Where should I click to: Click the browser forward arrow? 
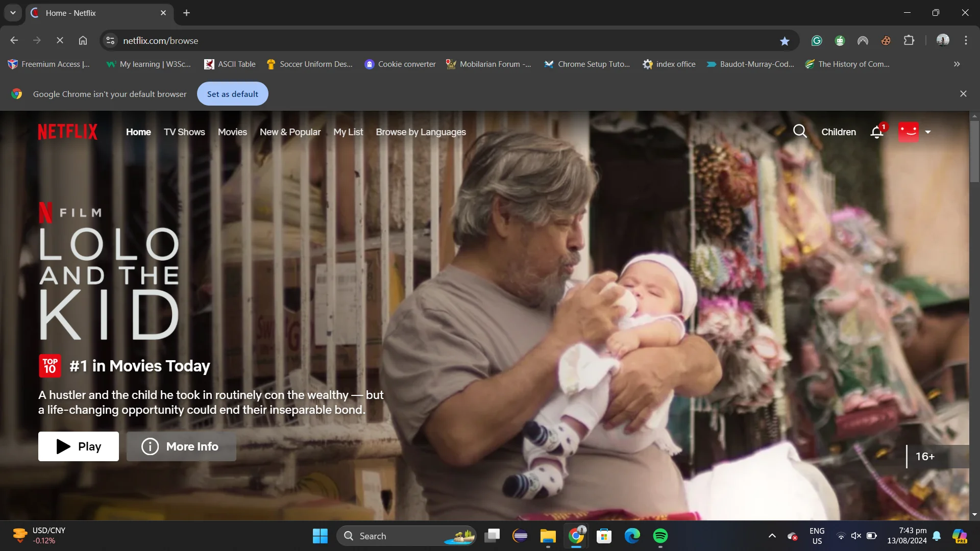click(37, 40)
